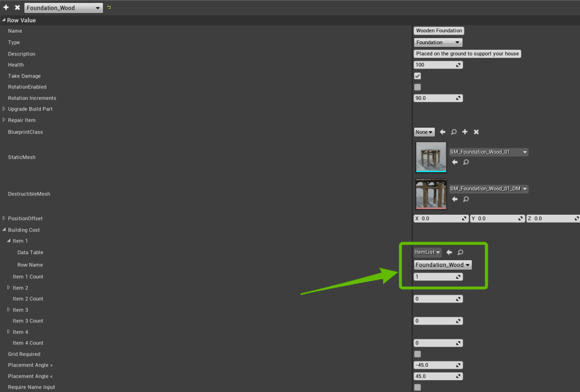This screenshot has height=392, width=580.
Task: Browse to BlueprintClass with the magnifier icon
Action: pos(454,132)
